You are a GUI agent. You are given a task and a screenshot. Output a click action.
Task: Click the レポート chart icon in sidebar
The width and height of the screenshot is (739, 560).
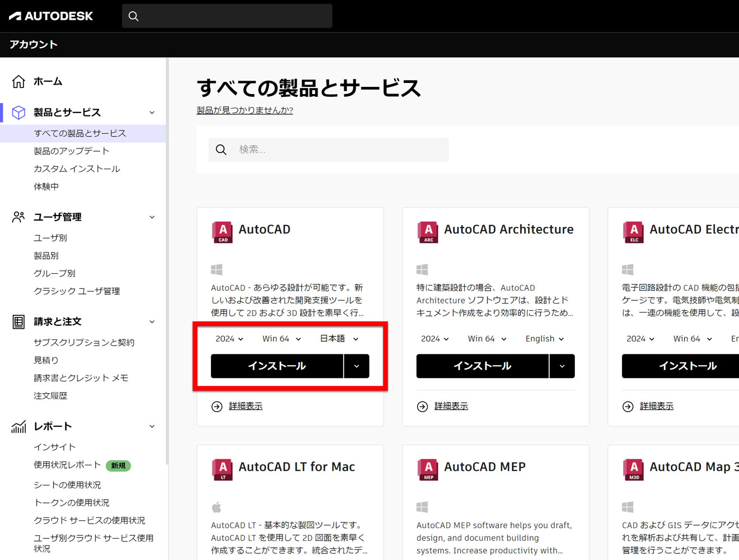coord(18,426)
